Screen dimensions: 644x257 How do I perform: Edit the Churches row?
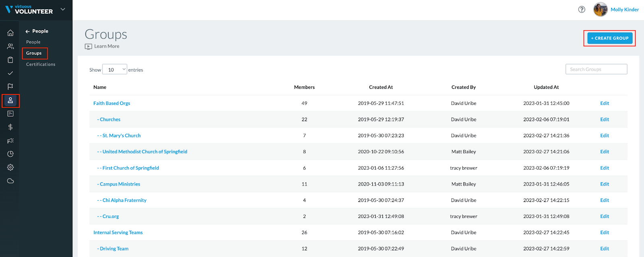[605, 119]
